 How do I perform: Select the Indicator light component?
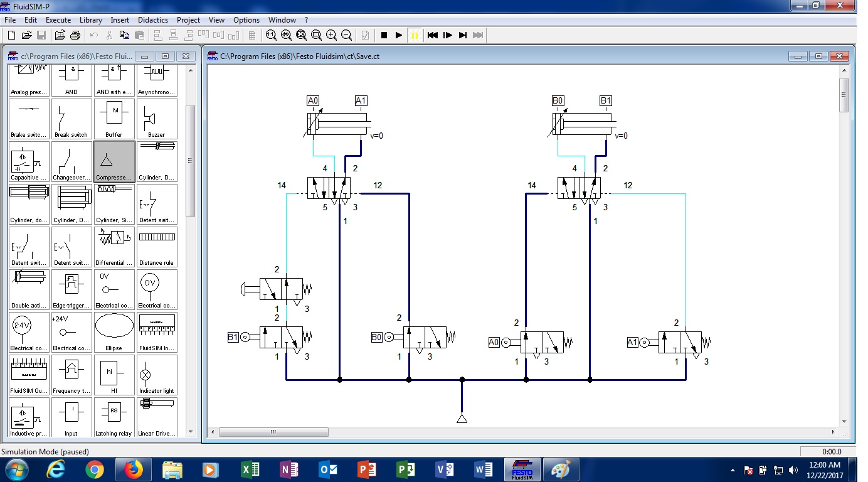(x=157, y=375)
